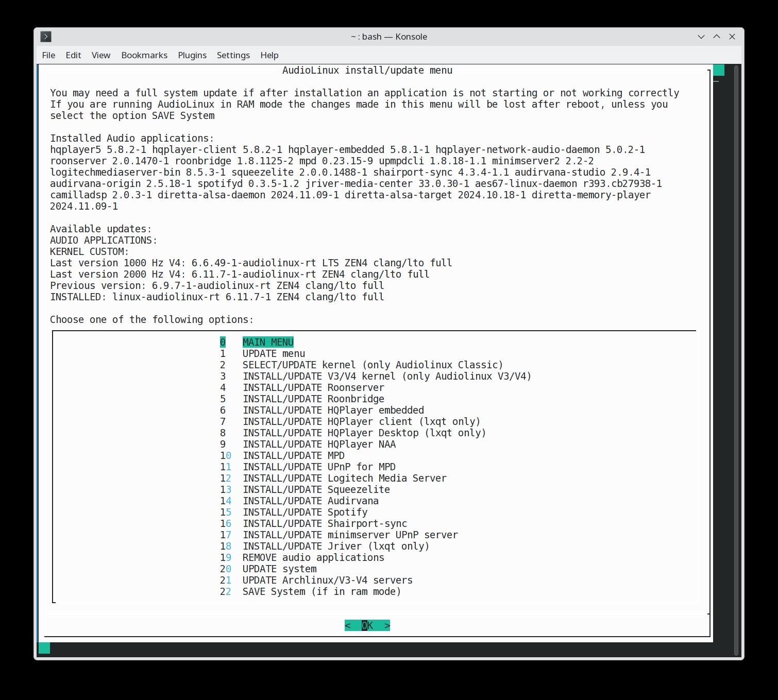Select SAVE System (if in ram mode)
This screenshot has height=700, width=778.
311,591
